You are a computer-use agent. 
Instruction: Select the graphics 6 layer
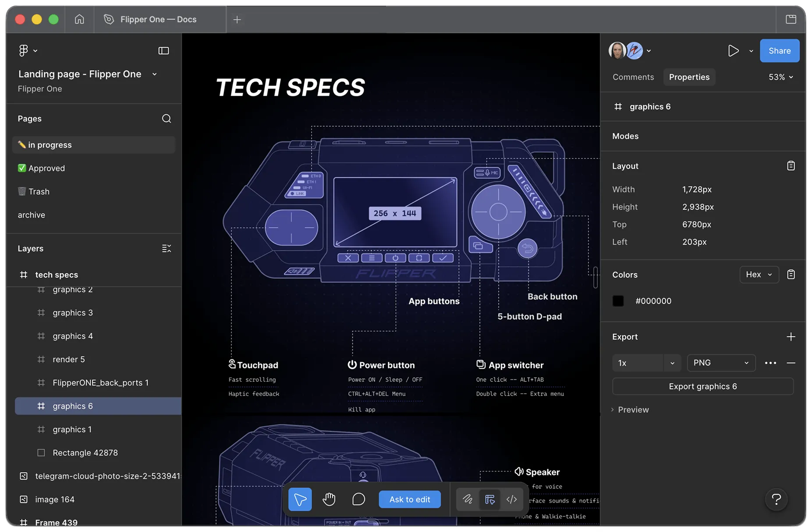click(98, 406)
